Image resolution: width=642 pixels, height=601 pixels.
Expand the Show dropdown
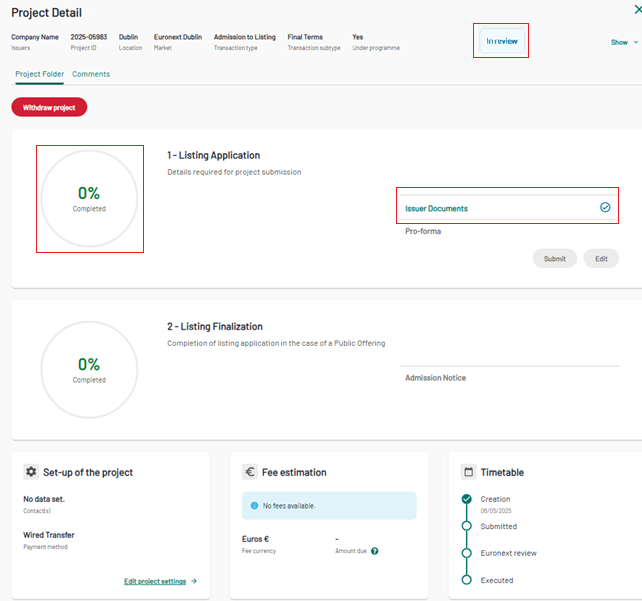click(623, 42)
